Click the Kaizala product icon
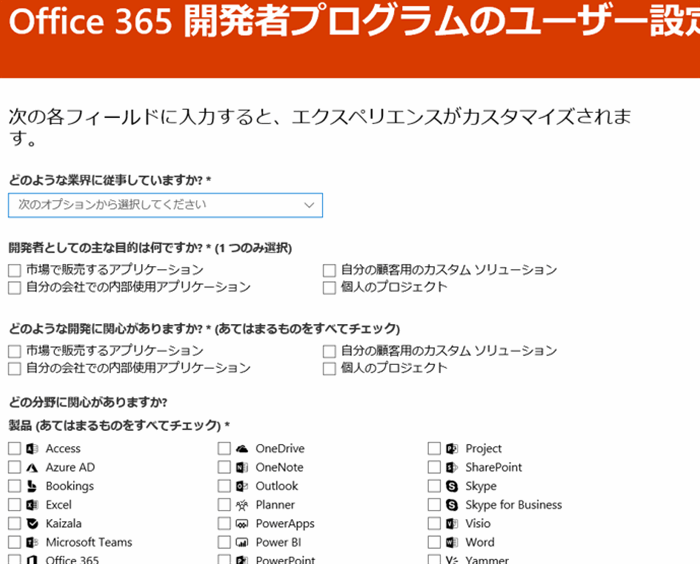The height and width of the screenshot is (564, 700). [x=32, y=523]
